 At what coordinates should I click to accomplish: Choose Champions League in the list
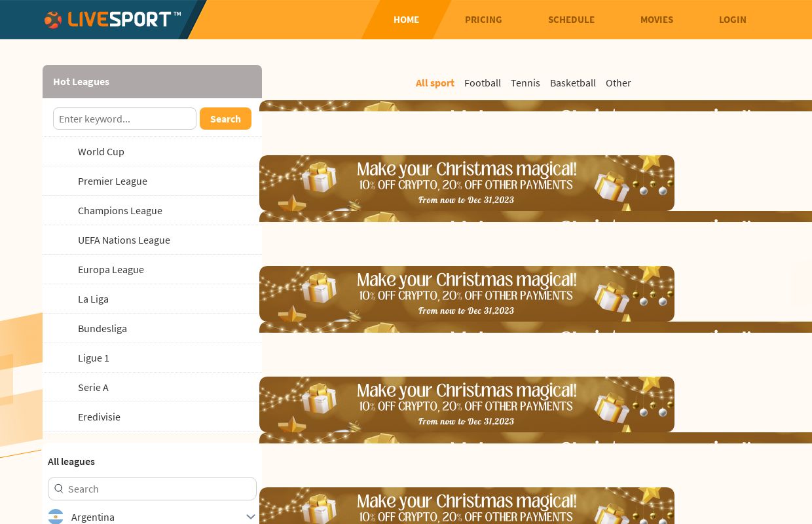click(x=120, y=210)
